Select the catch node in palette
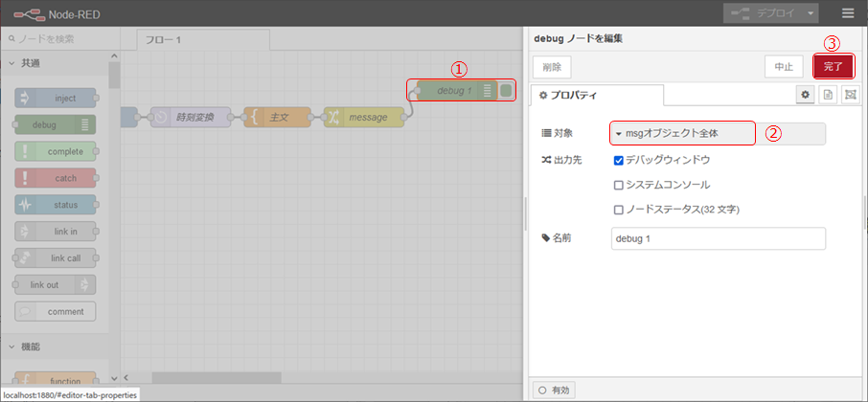 56,178
